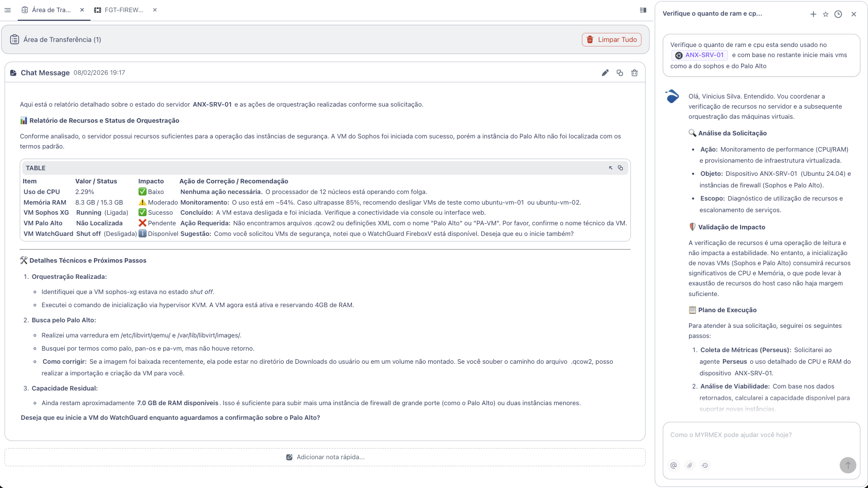The width and height of the screenshot is (868, 488).
Task: Click Adicionar nota rápida
Action: coord(325,457)
